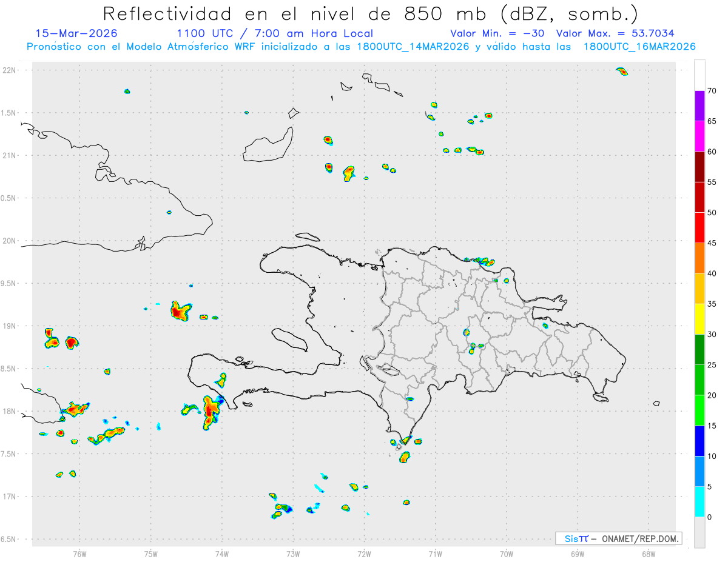Viewport: 728px width, 562px height.
Task: Click the yellow 30–35 dBZ colorbar segment
Action: coord(699,319)
